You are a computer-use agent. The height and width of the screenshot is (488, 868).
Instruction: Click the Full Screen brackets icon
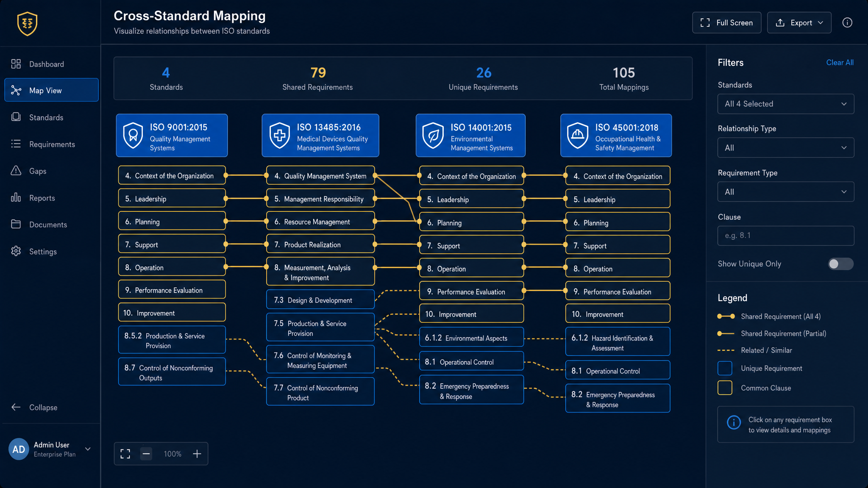click(x=705, y=22)
